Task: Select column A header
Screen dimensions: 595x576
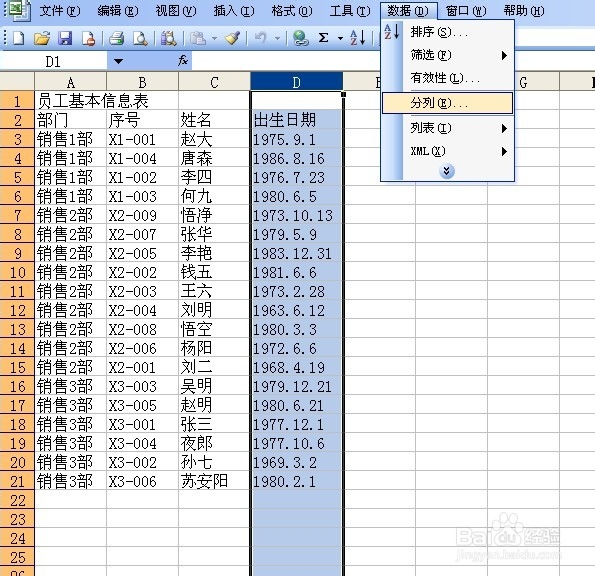Action: pos(70,82)
